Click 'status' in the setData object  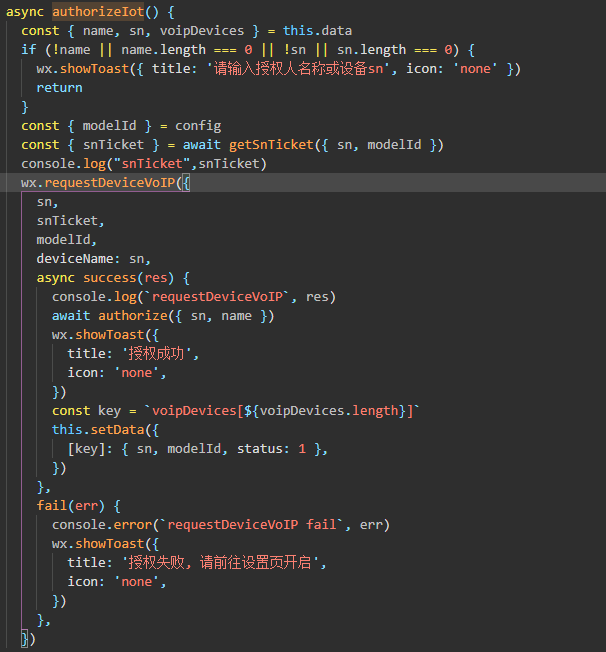pos(260,449)
